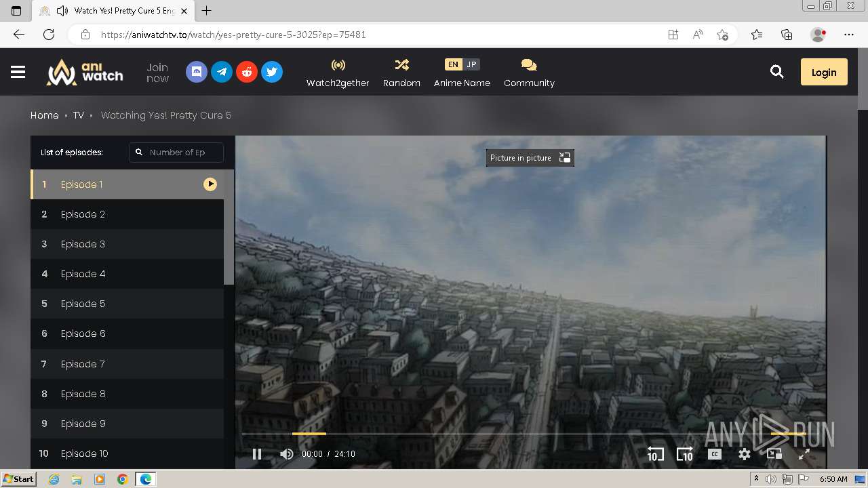Select Episode 1 in the list
The width and height of the screenshot is (868, 488).
[x=127, y=184]
